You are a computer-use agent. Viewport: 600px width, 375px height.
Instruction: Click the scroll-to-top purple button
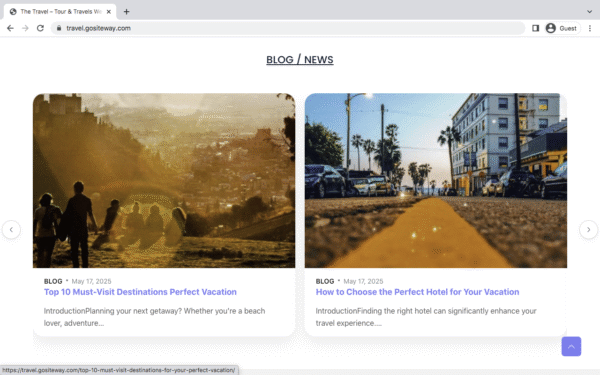571,346
